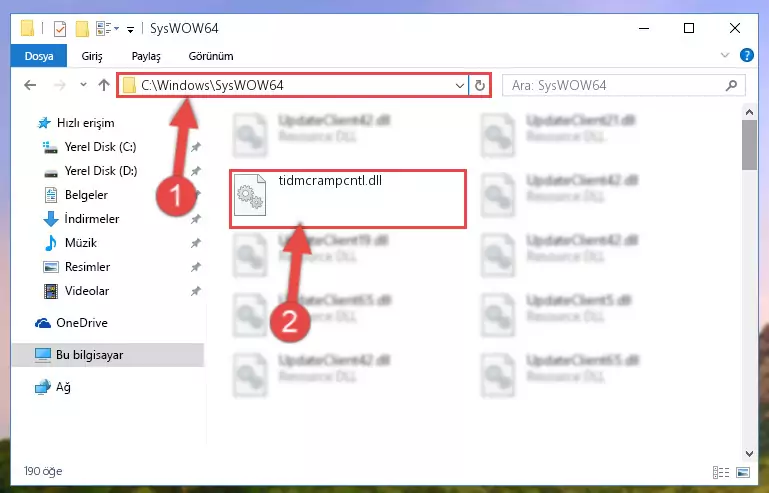Click the file list scroll down arrow
This screenshot has width=769, height=493.
pos(749,454)
